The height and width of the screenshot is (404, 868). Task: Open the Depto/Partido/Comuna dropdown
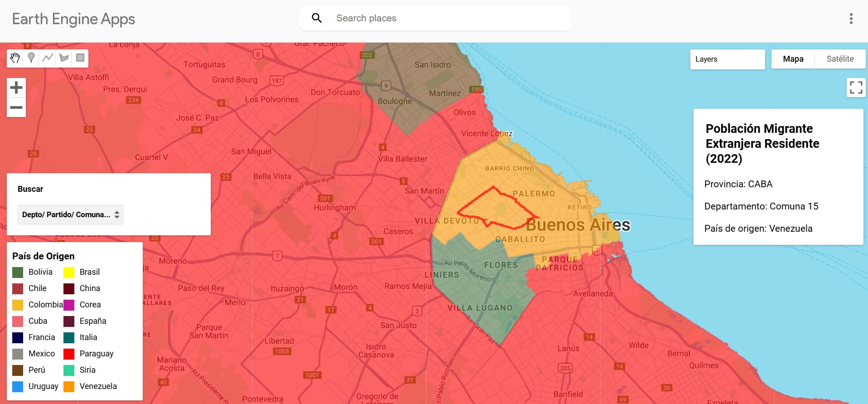click(70, 214)
